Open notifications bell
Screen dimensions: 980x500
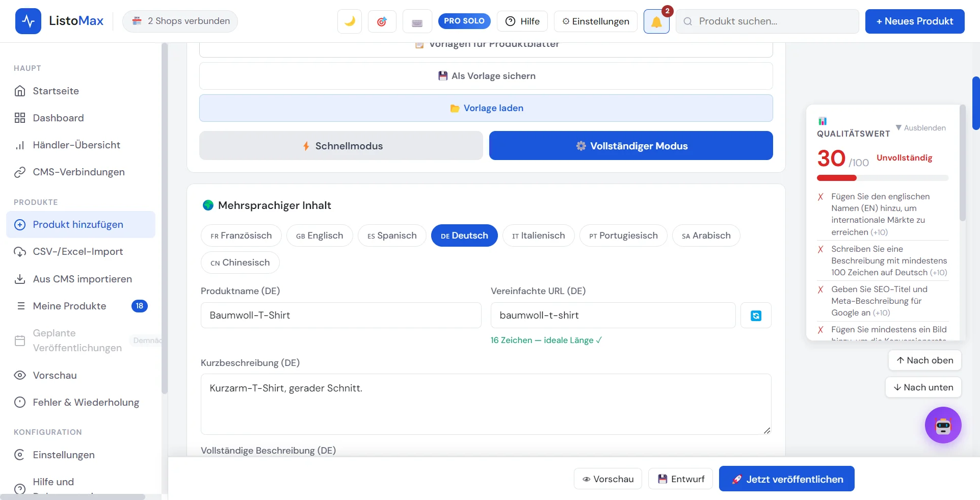pos(656,21)
